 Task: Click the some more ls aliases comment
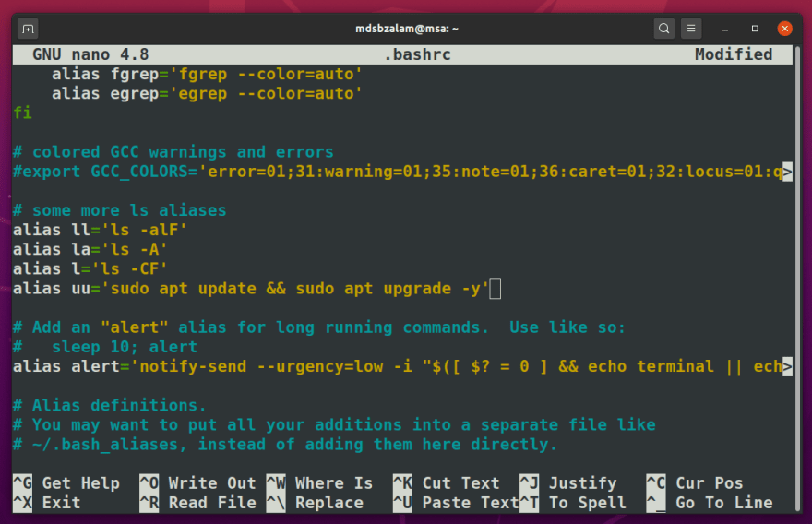120,210
